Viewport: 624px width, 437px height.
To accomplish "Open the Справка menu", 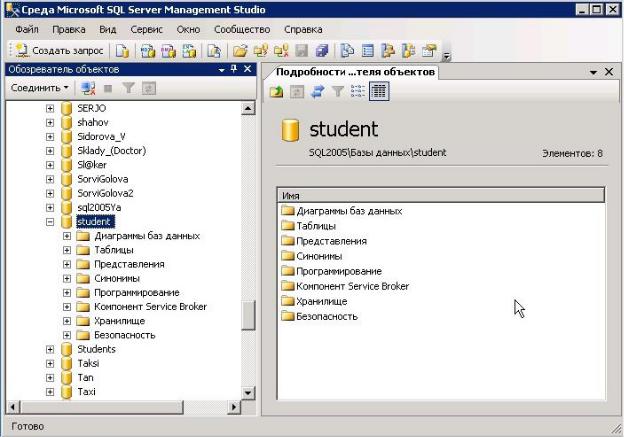I will (x=303, y=29).
